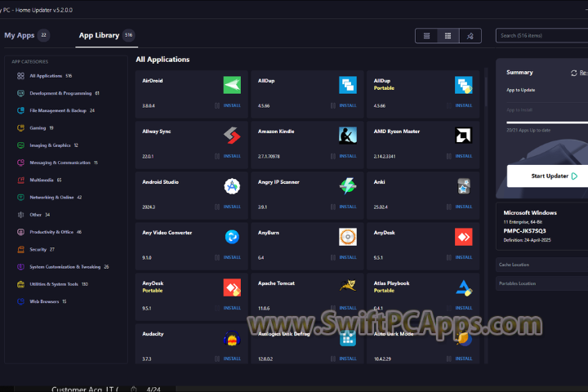Click the AnyDesk Portable app icon
Screen dimensions: 588x392
[x=232, y=287]
